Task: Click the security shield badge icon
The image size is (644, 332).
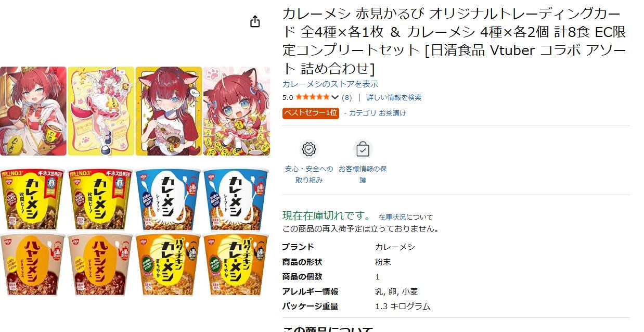Action: pos(310,149)
